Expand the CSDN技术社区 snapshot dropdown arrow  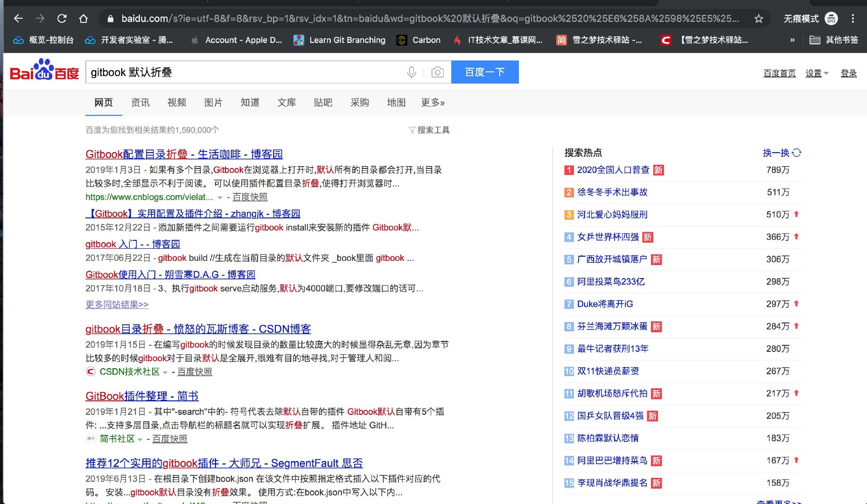pyautogui.click(x=166, y=372)
